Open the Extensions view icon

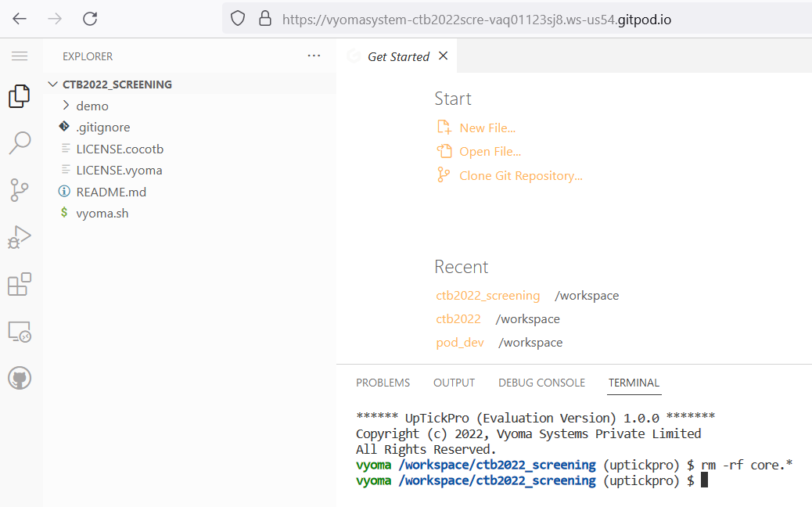[19, 284]
